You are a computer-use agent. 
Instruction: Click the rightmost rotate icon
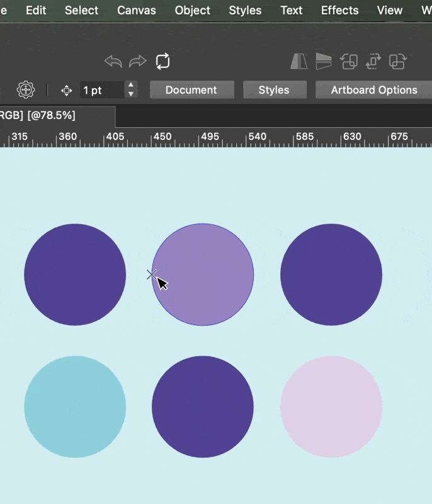pos(397,61)
